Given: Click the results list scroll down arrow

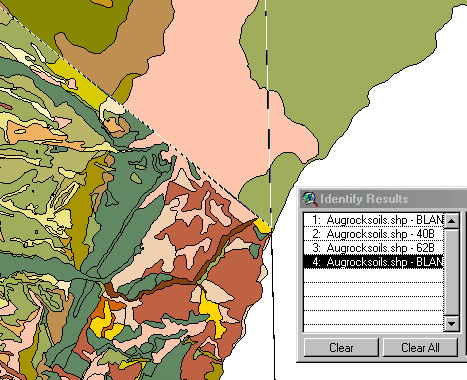Looking at the screenshot, I should (x=452, y=323).
